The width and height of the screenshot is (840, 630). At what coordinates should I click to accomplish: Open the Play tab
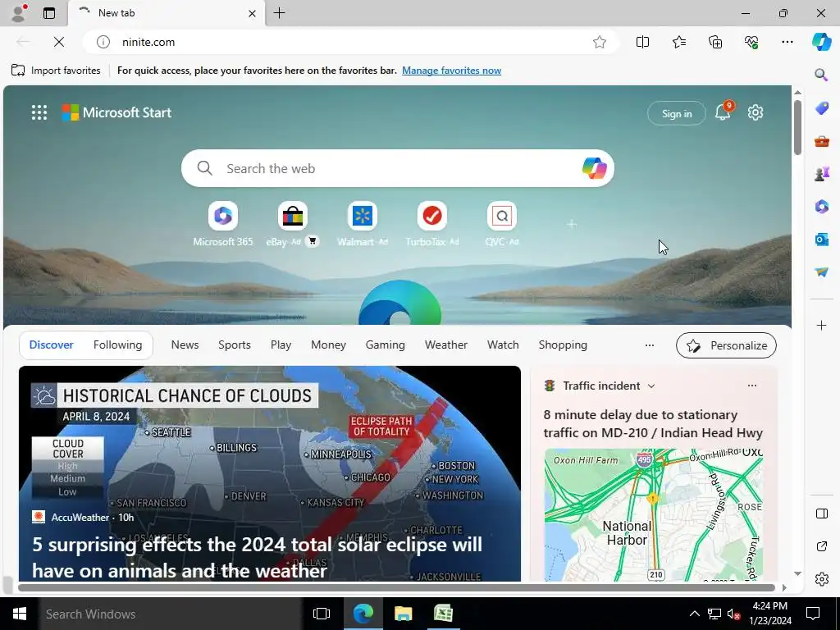coord(281,345)
